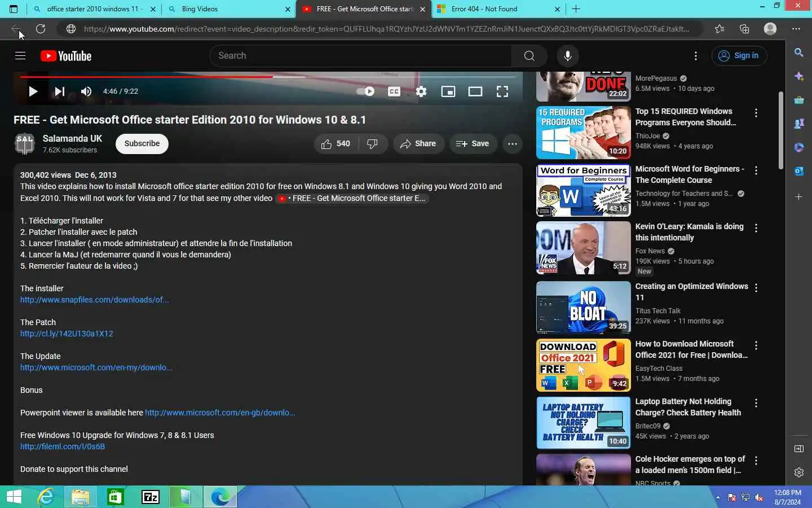Image resolution: width=812 pixels, height=508 pixels.
Task: Open a new browser tab
Action: coord(576,9)
